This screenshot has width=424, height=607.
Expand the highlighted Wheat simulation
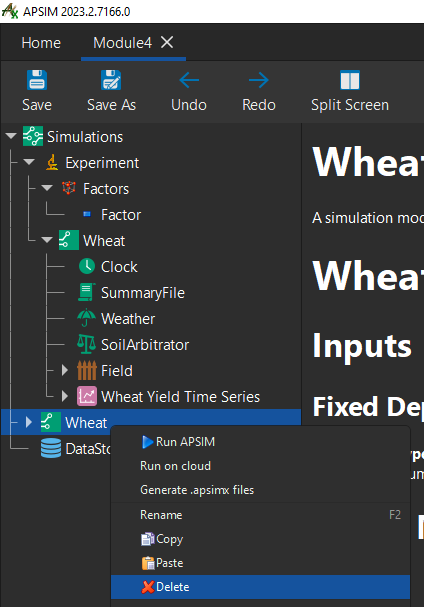pyautogui.click(x=29, y=422)
